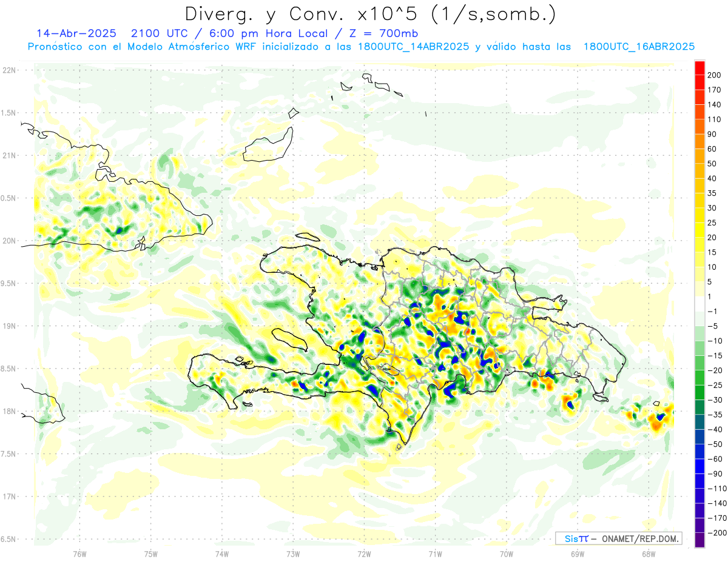Click the positive '170' color scale value
Screen dimensions: 728x562
coord(714,90)
